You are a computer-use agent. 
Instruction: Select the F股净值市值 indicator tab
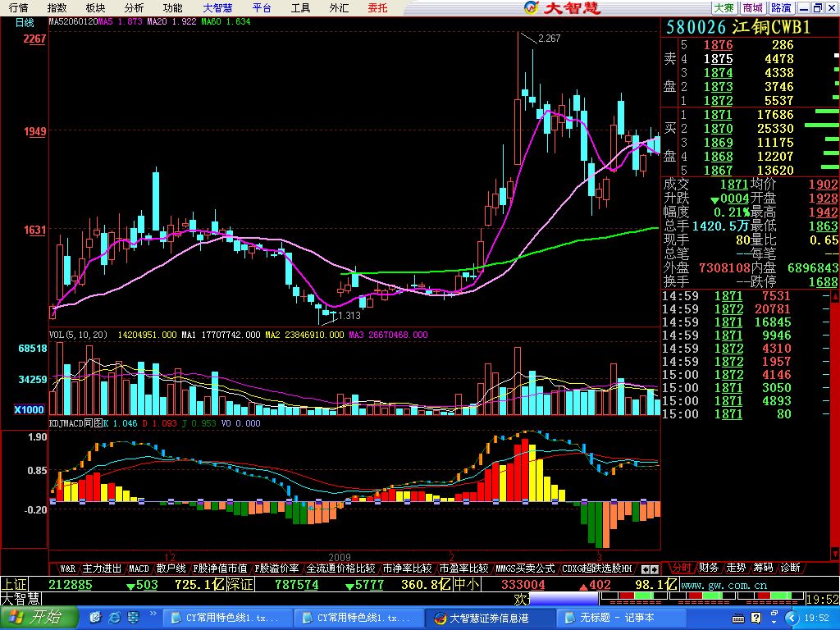click(x=220, y=568)
